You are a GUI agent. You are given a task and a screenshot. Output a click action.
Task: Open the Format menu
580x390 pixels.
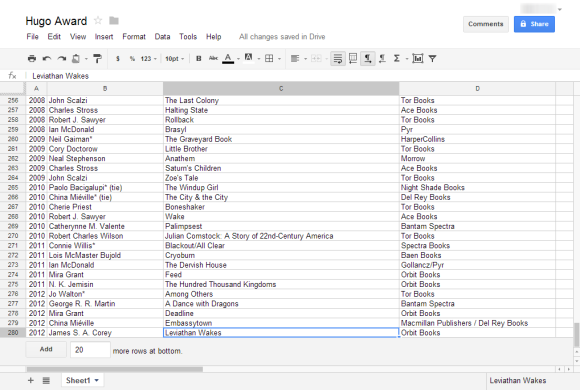pyautogui.click(x=134, y=37)
